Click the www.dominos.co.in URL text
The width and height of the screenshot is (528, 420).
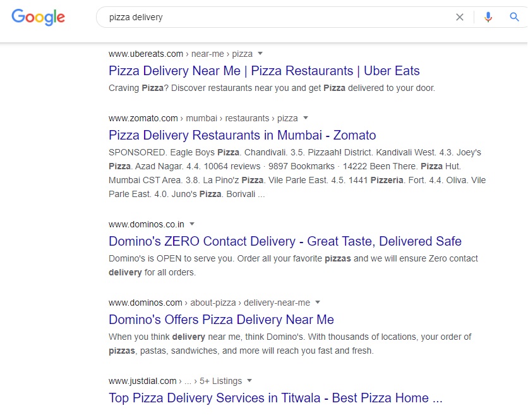[x=147, y=224]
